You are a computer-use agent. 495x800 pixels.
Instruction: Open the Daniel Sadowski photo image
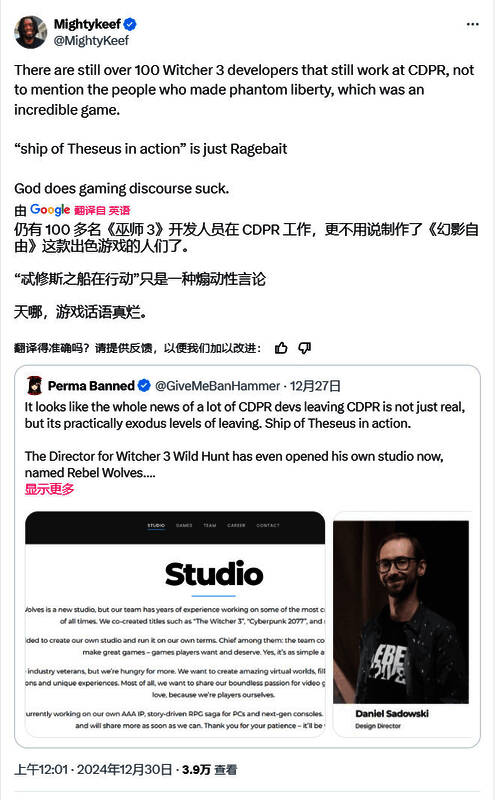pos(402,624)
